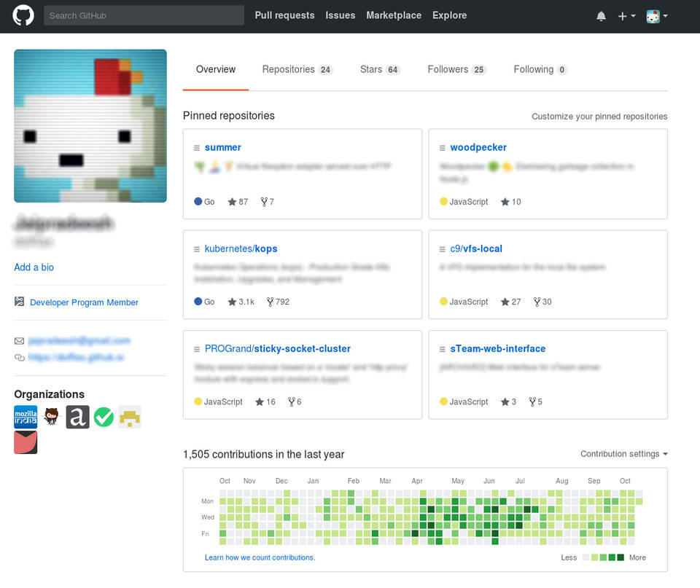
Task: Go to Marketplace in top navigation
Action: pos(394,15)
